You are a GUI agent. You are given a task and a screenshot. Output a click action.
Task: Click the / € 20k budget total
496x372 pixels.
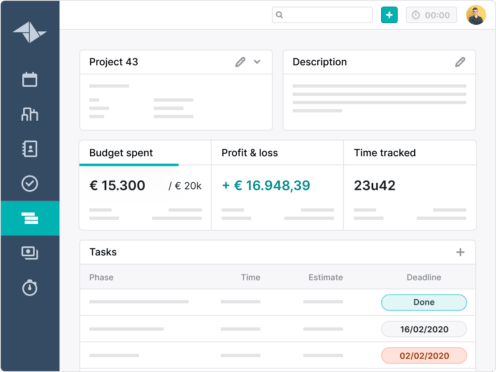185,186
